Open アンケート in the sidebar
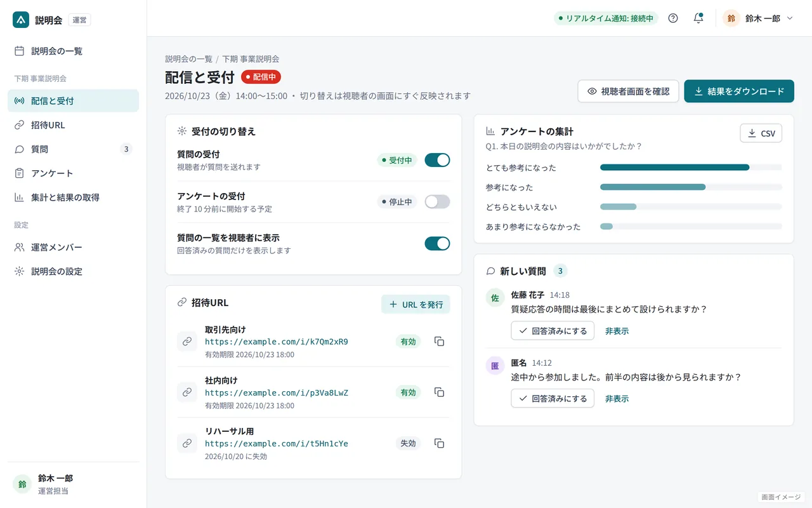812x508 pixels. (x=73, y=173)
